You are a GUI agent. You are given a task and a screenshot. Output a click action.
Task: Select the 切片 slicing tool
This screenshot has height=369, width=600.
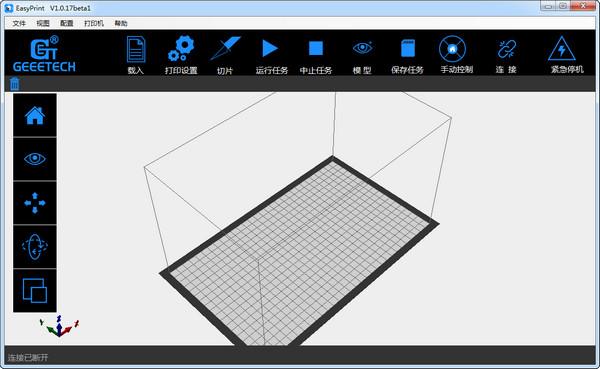tap(225, 48)
